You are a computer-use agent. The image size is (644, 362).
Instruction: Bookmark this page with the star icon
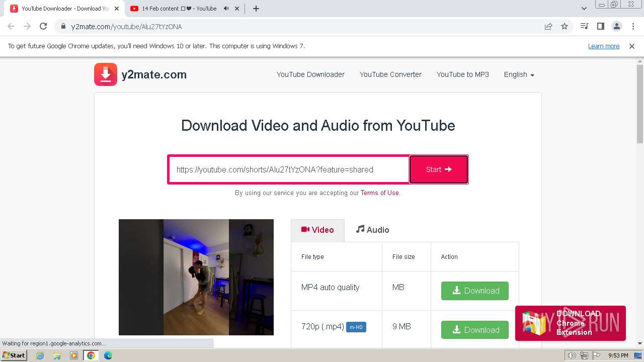pos(565,26)
